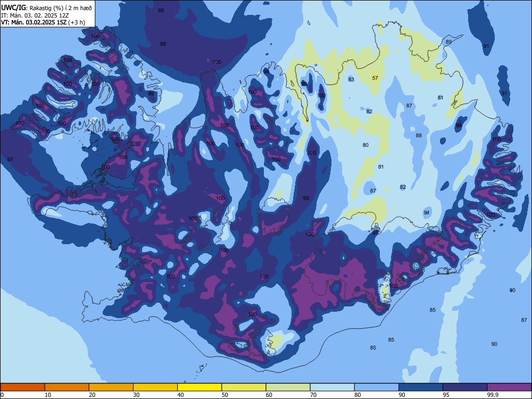Click the orange 10–20 legend color segment
This screenshot has height=399, width=532.
tap(67, 387)
